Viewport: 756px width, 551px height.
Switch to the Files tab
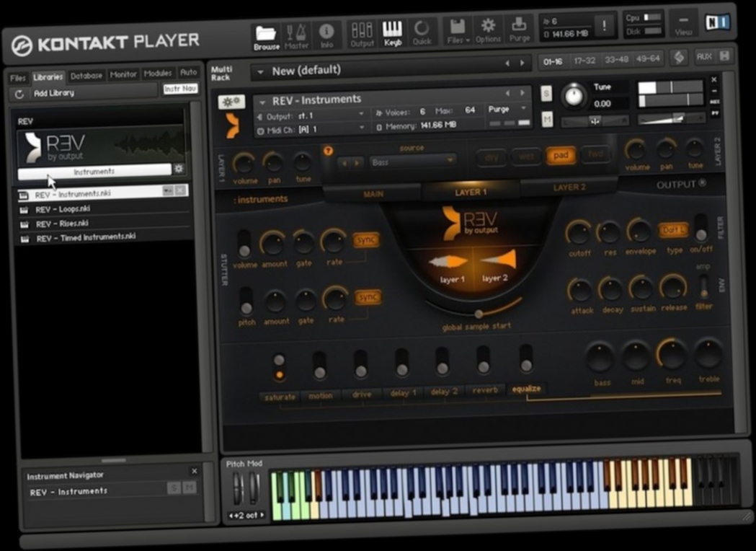(x=18, y=78)
